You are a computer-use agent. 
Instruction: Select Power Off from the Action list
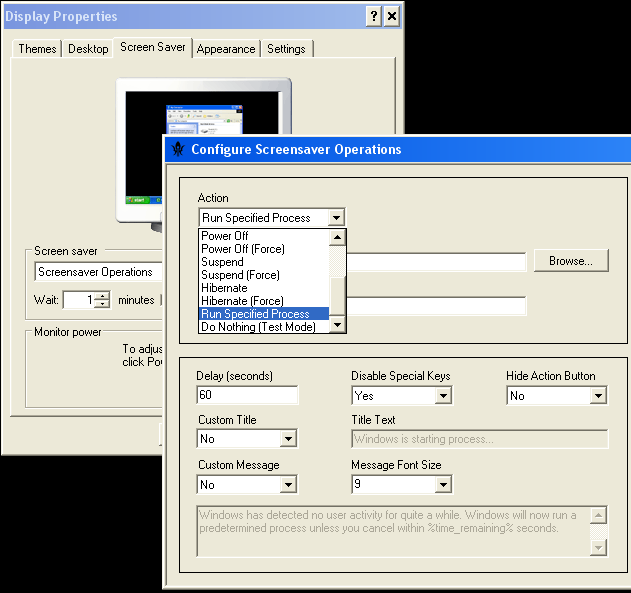tap(264, 236)
